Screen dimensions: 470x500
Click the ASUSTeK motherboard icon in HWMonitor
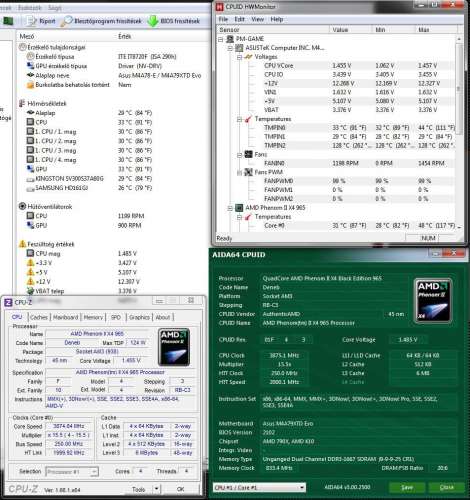[x=239, y=48]
